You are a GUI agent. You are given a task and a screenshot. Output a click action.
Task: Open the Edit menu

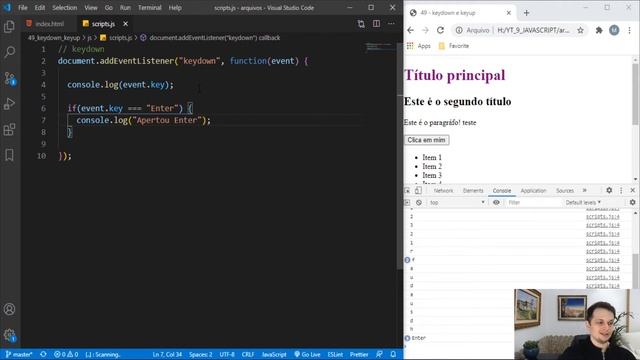tap(40, 7)
